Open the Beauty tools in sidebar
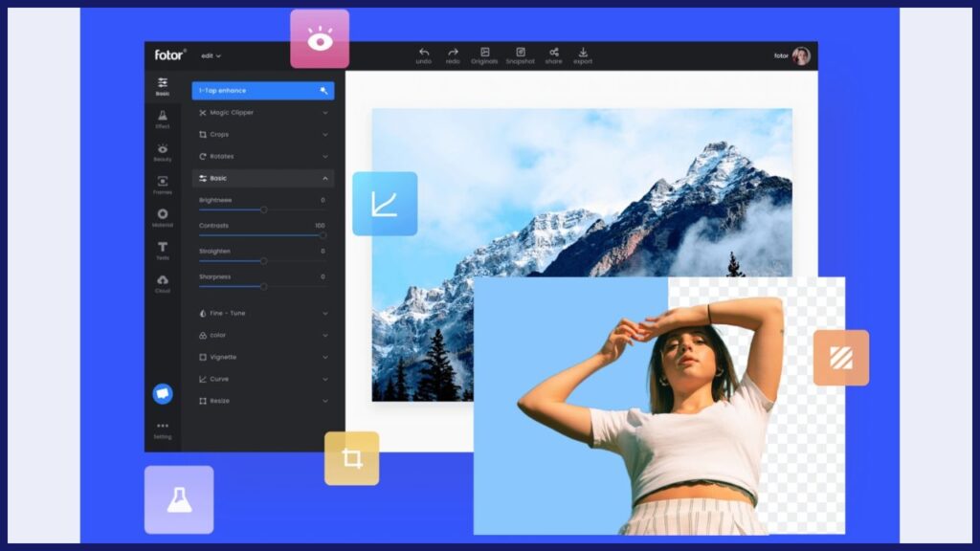Image resolution: width=980 pixels, height=551 pixels. tap(163, 152)
